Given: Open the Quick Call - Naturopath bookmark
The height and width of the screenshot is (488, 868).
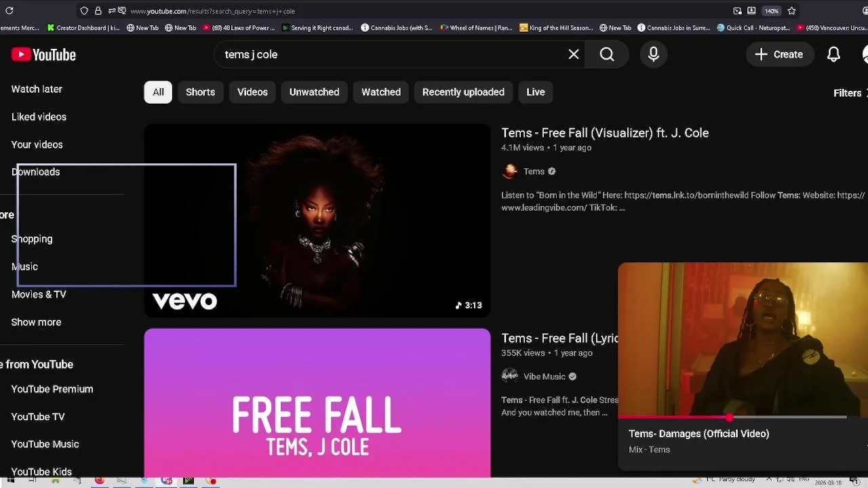Looking at the screenshot, I should tap(753, 28).
